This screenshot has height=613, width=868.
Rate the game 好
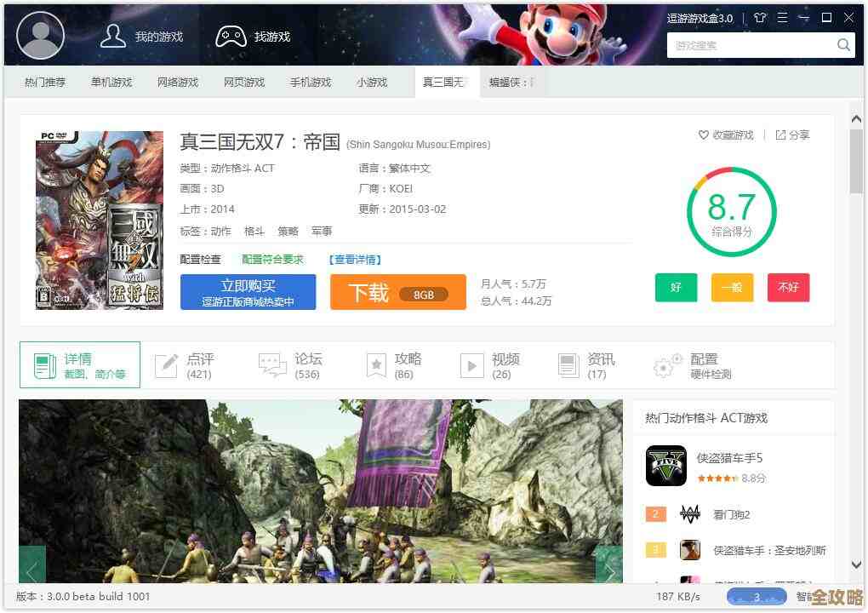pyautogui.click(x=676, y=288)
